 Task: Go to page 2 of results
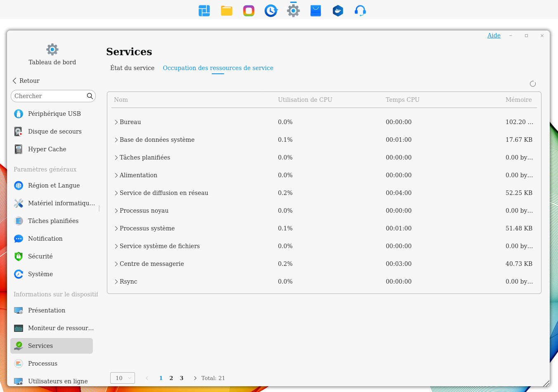point(171,378)
